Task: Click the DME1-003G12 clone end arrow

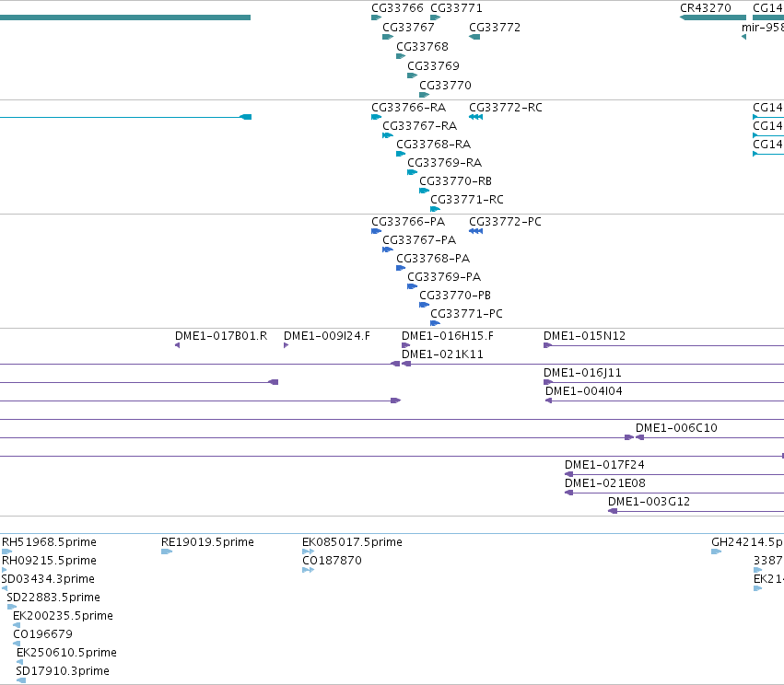Action: (x=613, y=511)
